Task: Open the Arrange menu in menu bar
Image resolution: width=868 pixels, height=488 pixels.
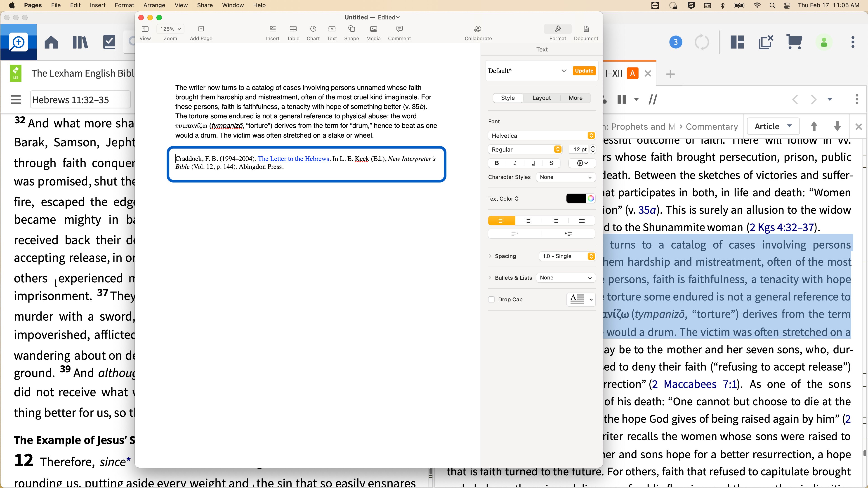Action: tap(154, 5)
